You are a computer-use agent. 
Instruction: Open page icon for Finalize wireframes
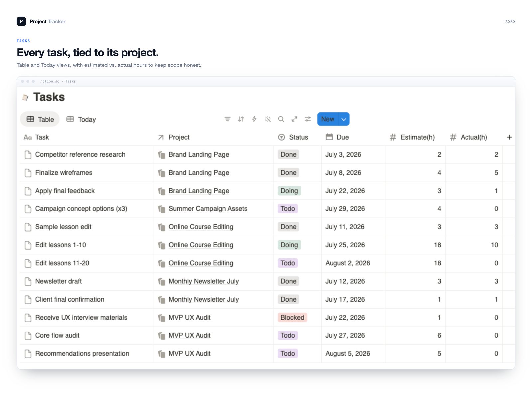pyautogui.click(x=28, y=173)
